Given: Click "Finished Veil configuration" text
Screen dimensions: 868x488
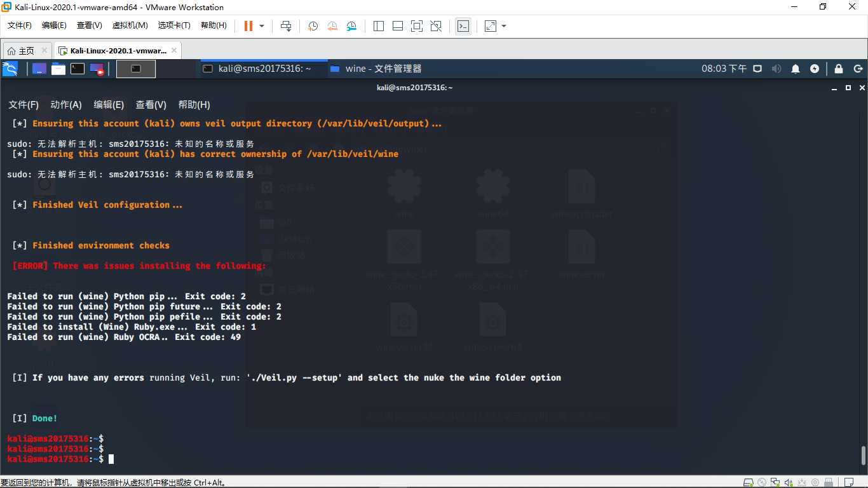Looking at the screenshot, I should [x=102, y=205].
